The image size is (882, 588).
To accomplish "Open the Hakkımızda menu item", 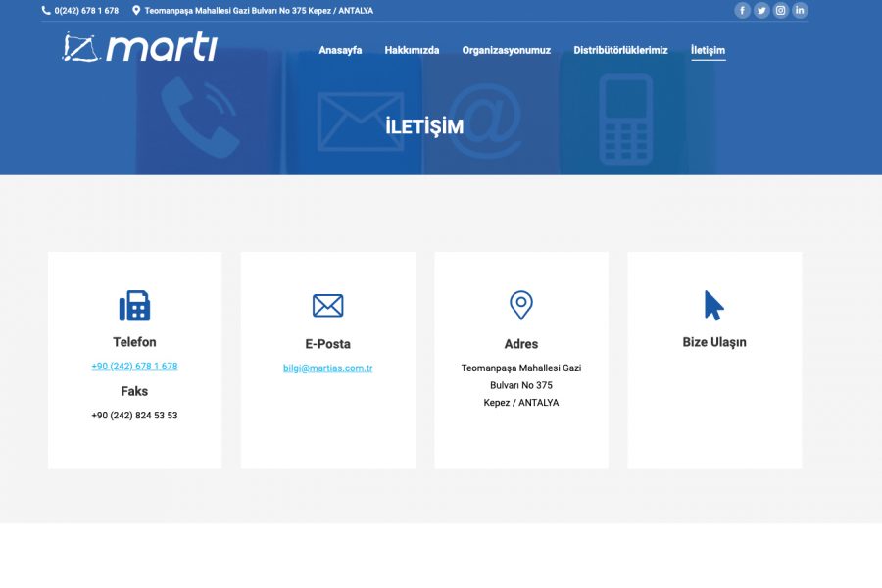I will 412,50.
